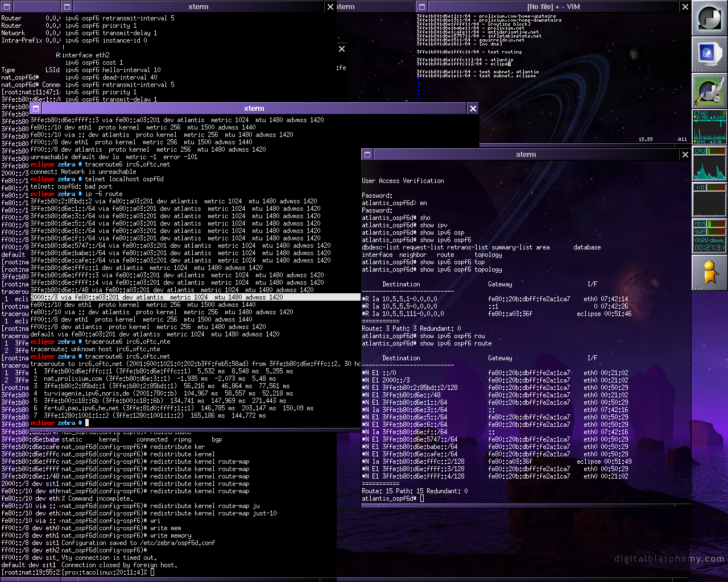Click 'Configuration saved to /etc/zebra/ospf6d.conf' line
Viewport: 728px width, 582px height.
click(138, 543)
